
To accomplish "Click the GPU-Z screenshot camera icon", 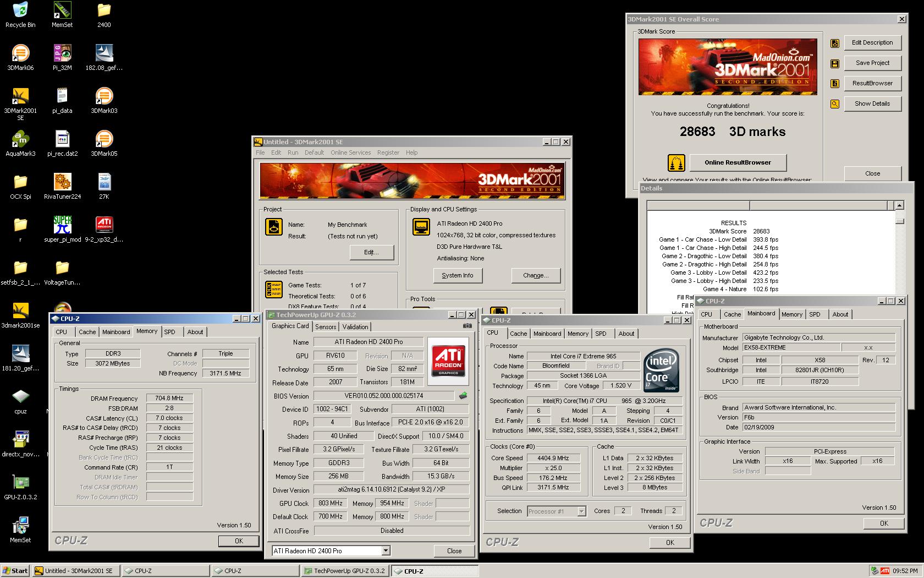I will tap(467, 326).
